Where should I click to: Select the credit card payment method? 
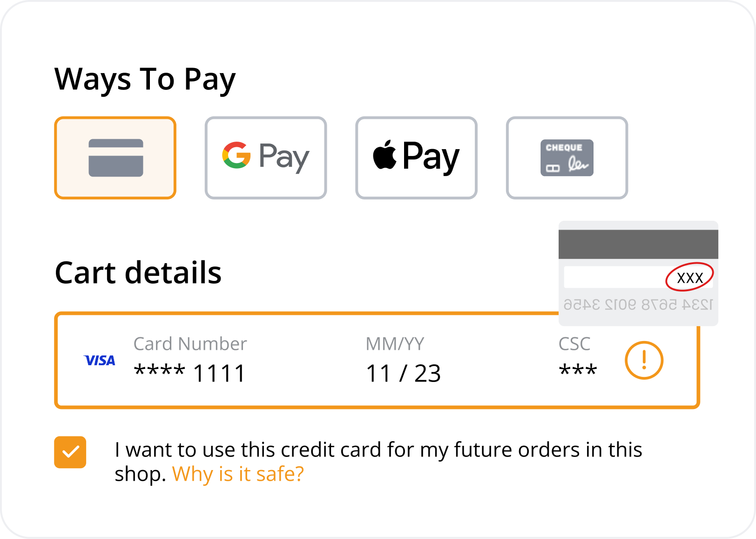click(x=115, y=158)
